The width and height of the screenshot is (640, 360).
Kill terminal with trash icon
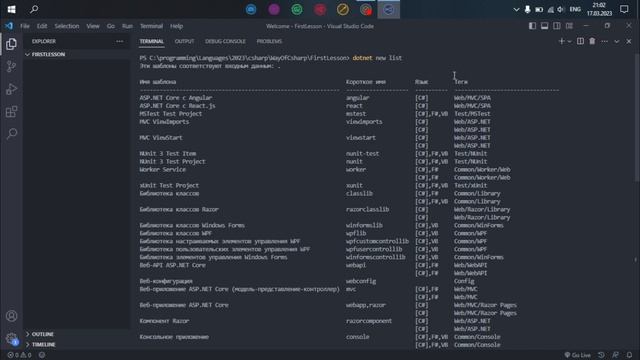coord(592,41)
